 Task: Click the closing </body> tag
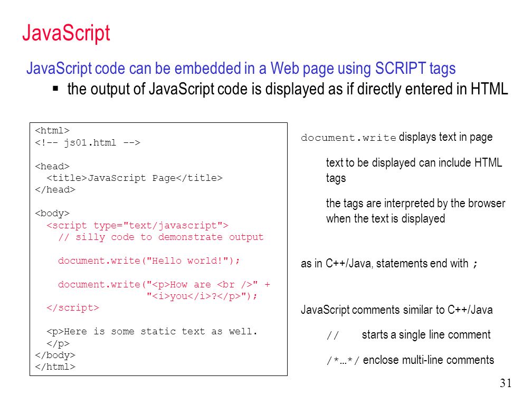tap(55, 355)
